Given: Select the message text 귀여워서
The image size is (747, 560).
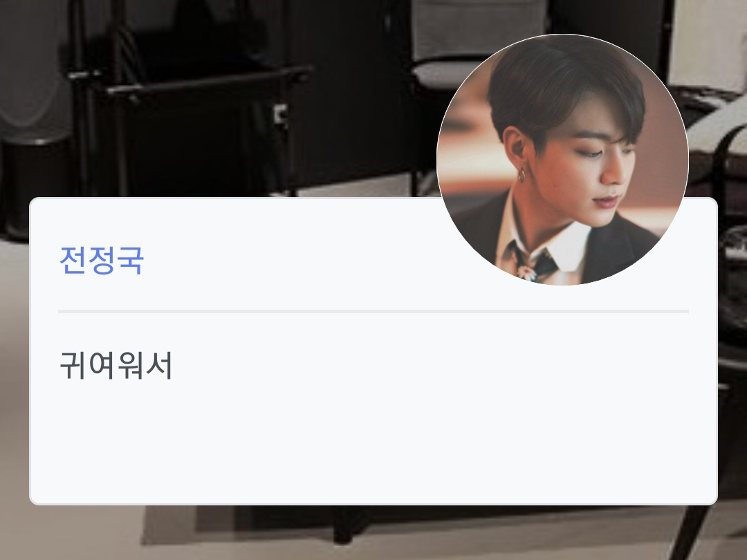Looking at the screenshot, I should (116, 365).
